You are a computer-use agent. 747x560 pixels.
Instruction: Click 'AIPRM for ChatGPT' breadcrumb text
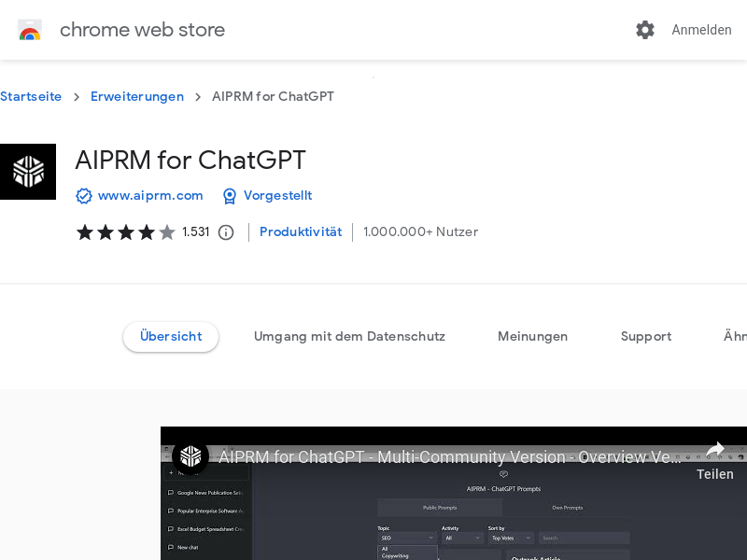click(x=273, y=97)
